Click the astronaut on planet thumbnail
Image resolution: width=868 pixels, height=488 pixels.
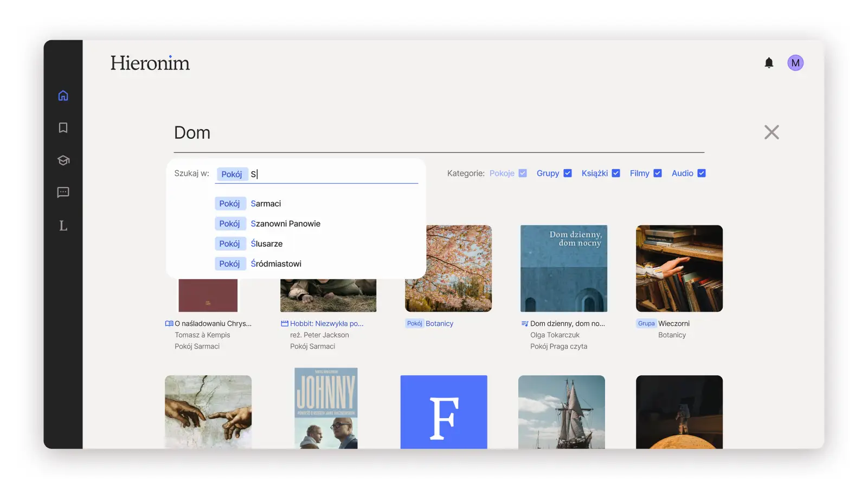tap(679, 412)
